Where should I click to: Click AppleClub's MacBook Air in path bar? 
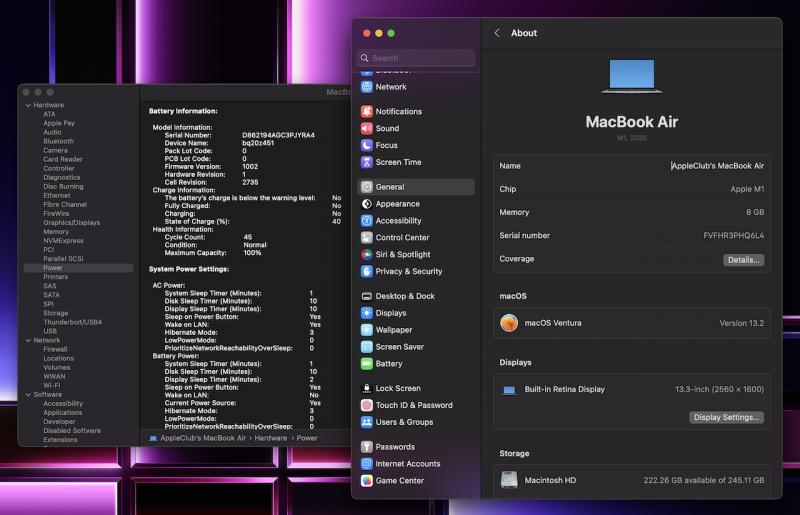203,438
